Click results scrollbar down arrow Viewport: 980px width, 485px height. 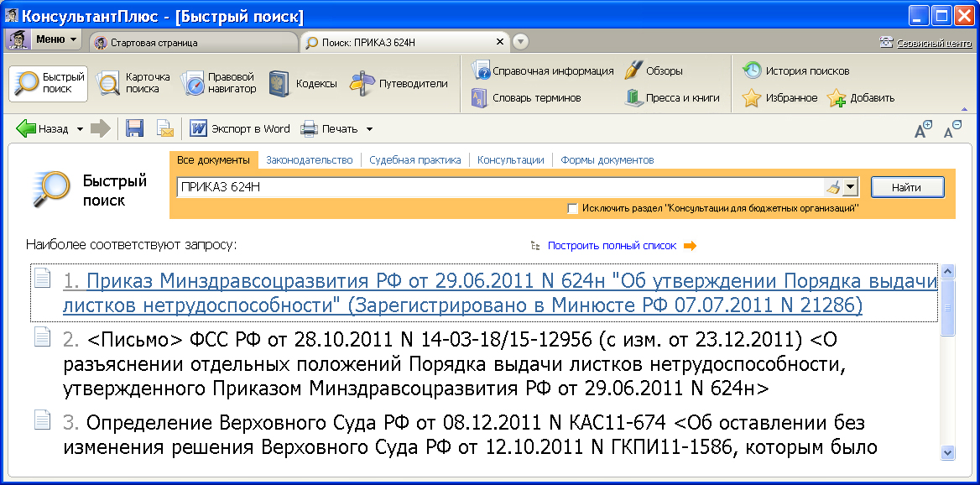coord(947,452)
